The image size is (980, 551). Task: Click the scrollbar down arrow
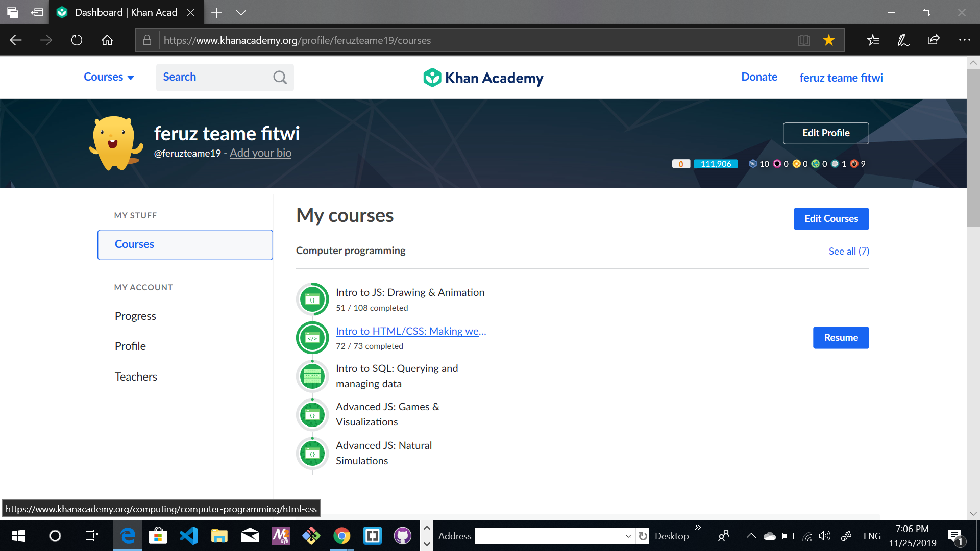973,514
